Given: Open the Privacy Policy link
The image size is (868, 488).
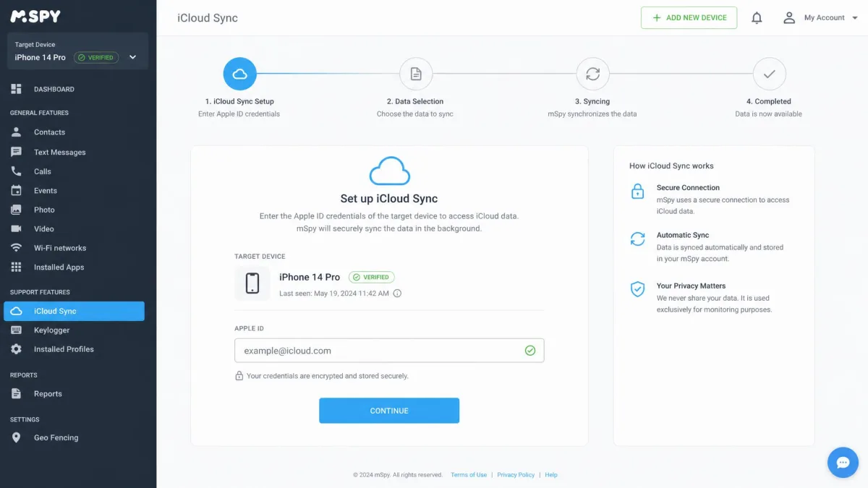Looking at the screenshot, I should pos(516,475).
